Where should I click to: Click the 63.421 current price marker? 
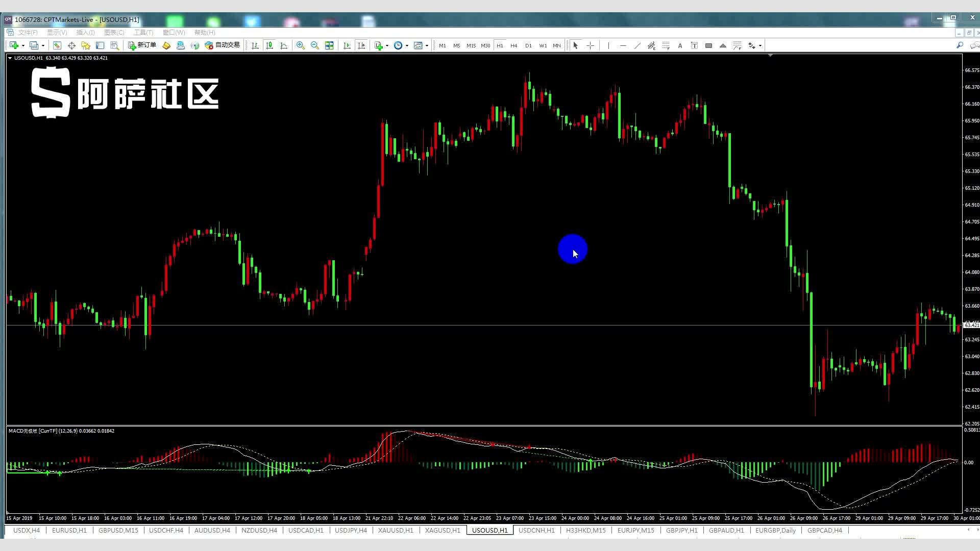[972, 325]
